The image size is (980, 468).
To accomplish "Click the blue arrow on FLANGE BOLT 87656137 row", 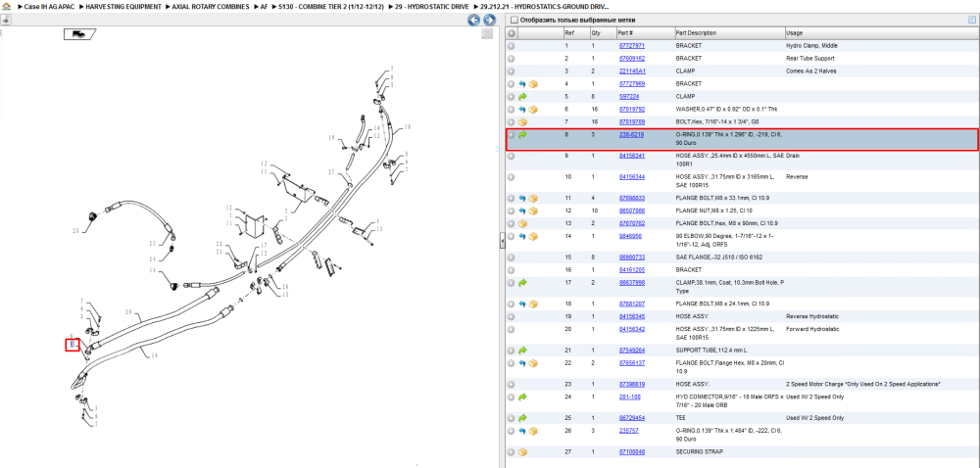I will [522, 363].
